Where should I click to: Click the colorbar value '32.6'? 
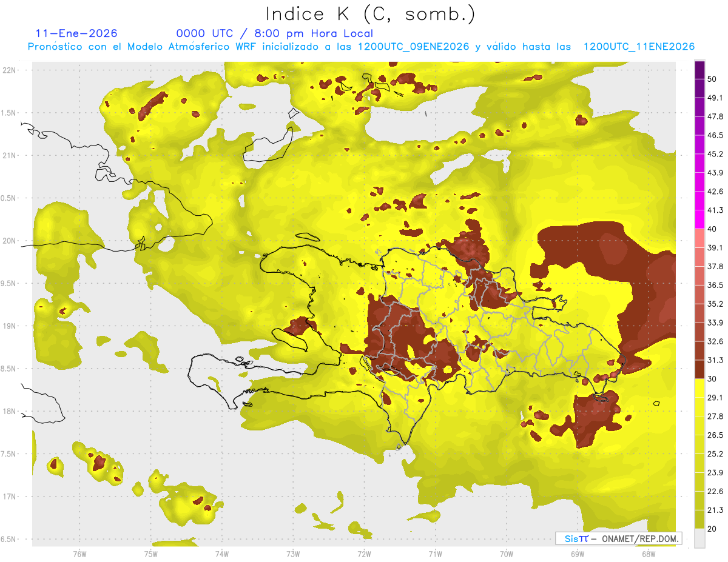click(x=715, y=341)
